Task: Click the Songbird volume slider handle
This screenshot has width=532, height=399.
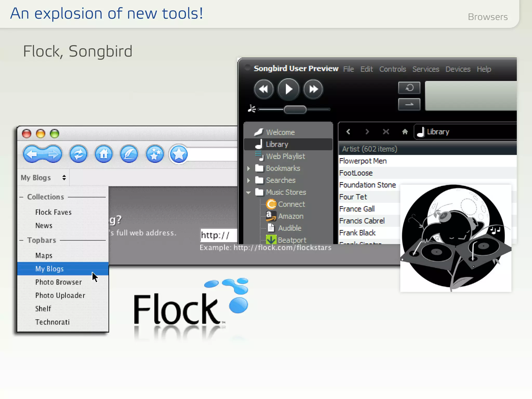Action: point(295,110)
